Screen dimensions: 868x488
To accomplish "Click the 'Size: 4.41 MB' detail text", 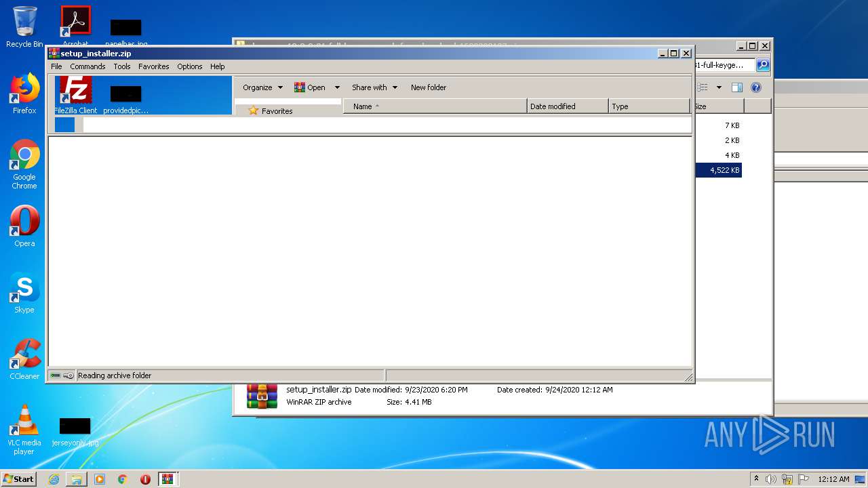I will click(409, 402).
